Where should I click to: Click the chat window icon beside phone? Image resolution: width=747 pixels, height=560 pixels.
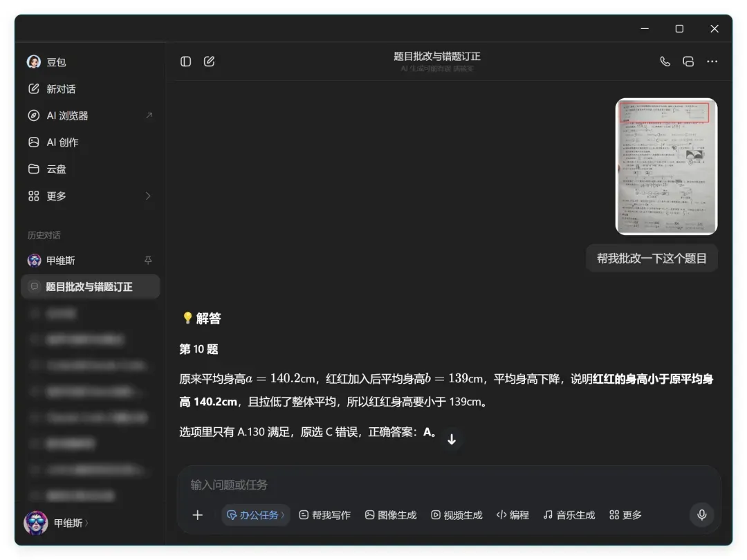point(688,62)
